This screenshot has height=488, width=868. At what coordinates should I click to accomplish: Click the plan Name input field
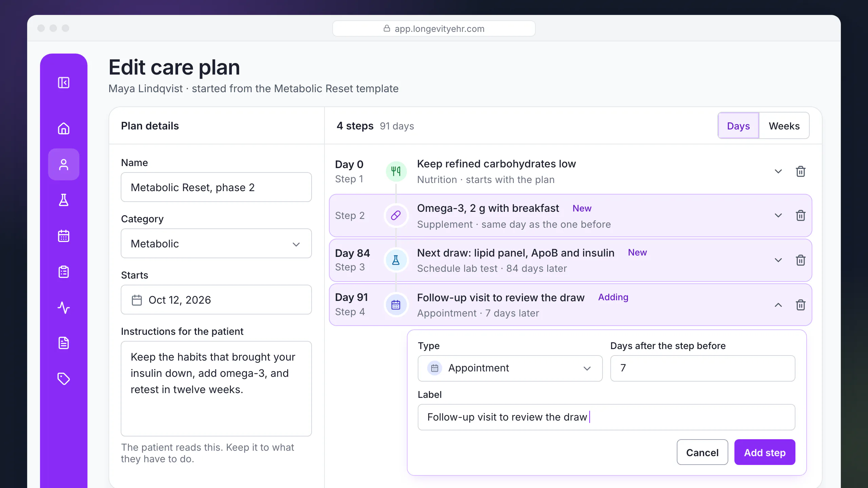(216, 187)
